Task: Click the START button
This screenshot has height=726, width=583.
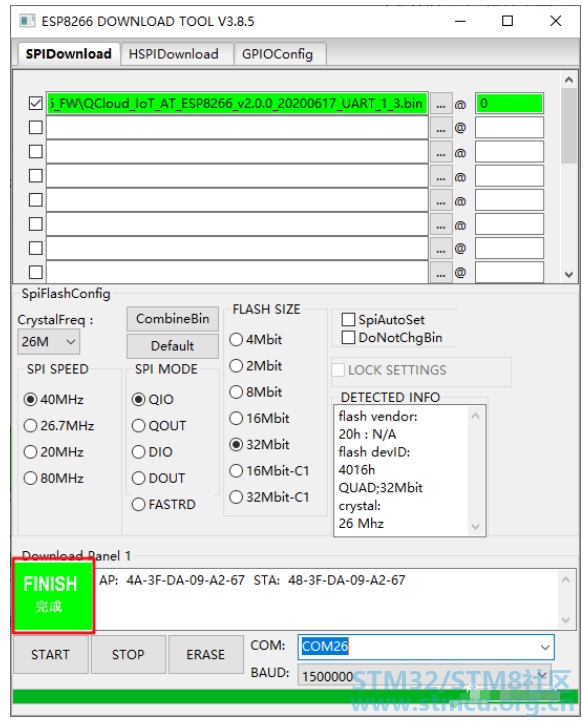Action: [x=50, y=654]
